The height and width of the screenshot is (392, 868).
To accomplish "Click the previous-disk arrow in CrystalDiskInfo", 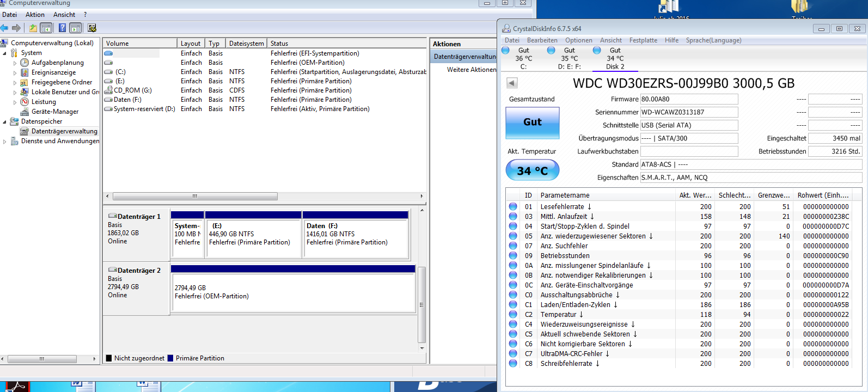I will (x=512, y=83).
